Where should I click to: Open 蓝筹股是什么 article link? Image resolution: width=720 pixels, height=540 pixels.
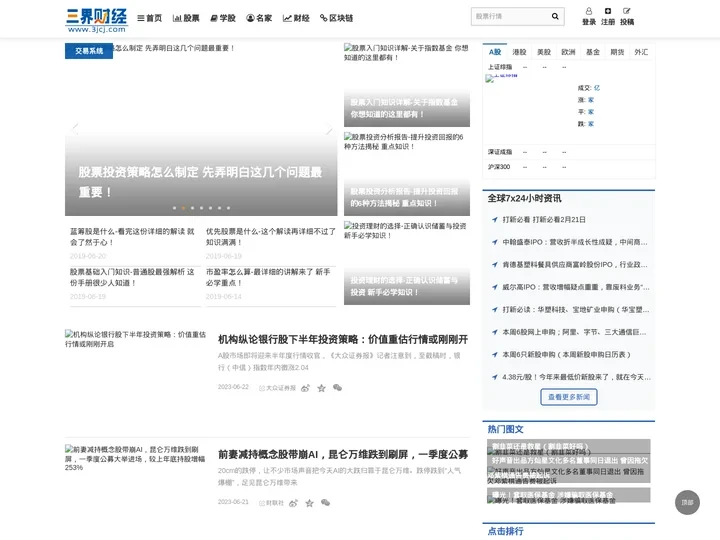pyautogui.click(x=132, y=236)
